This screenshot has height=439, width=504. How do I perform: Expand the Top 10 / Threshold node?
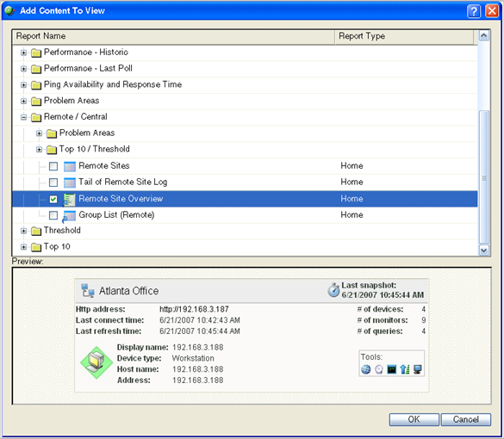[x=39, y=149]
